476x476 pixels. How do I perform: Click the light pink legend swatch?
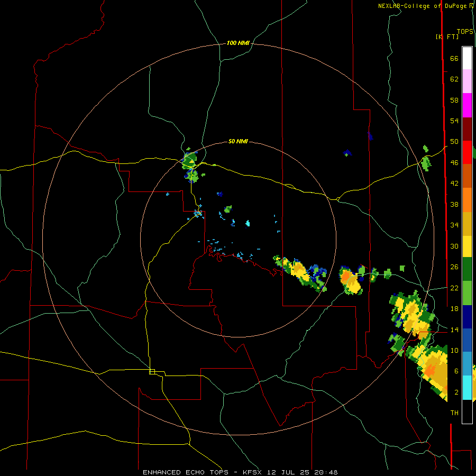467,81
